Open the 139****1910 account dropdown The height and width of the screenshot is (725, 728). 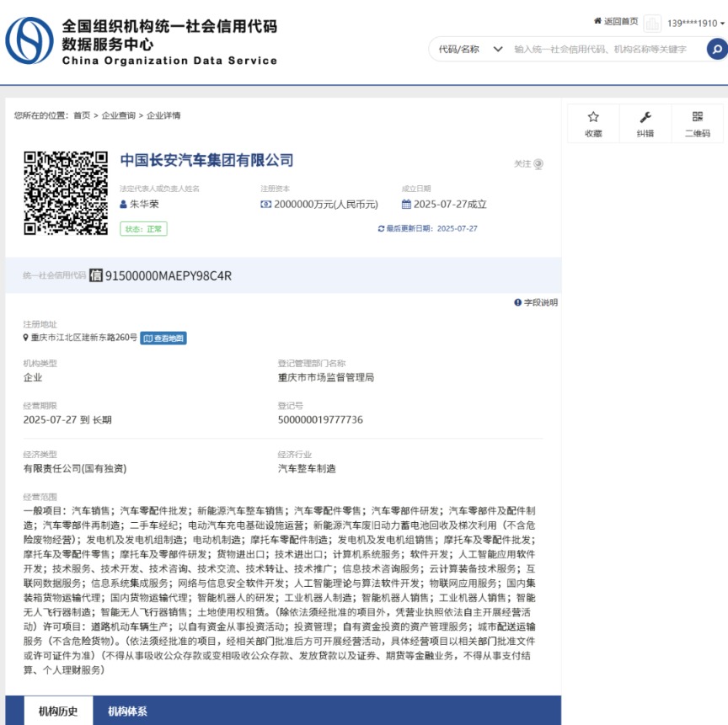[x=695, y=24]
